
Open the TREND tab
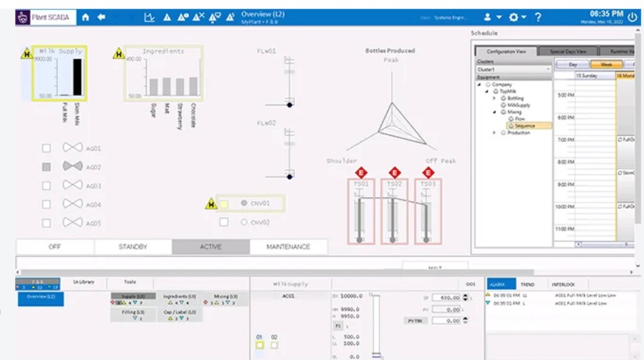coord(528,284)
